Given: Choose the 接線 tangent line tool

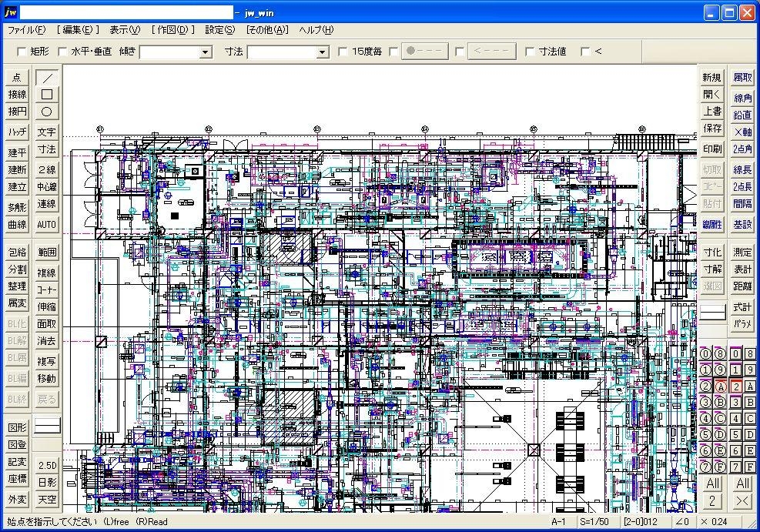Looking at the screenshot, I should (17, 95).
